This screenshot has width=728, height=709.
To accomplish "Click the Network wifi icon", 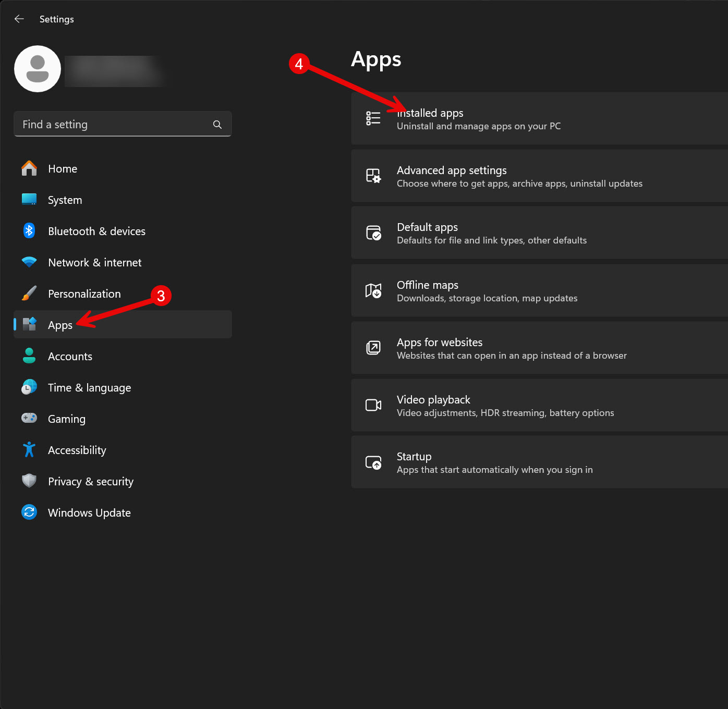I will pyautogui.click(x=29, y=262).
